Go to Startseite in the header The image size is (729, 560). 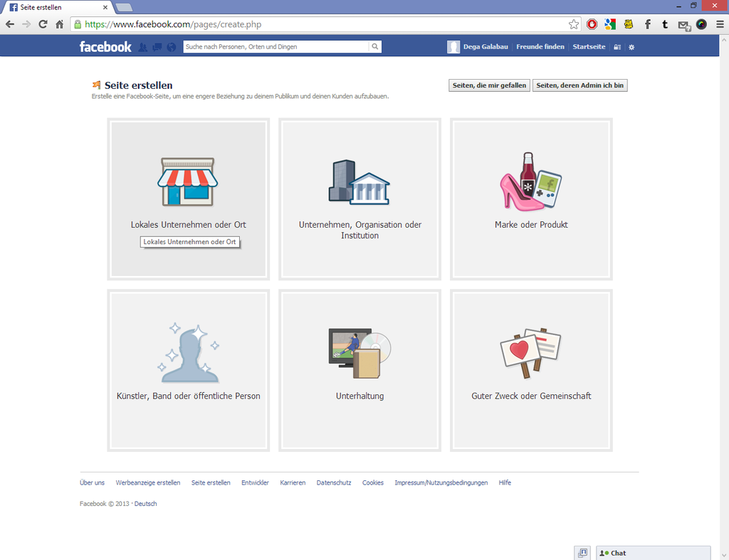589,46
